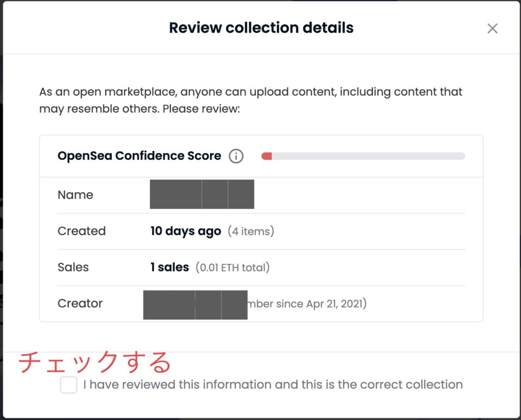Click the 'Created' row label
This screenshot has width=521, height=420.
(x=82, y=231)
